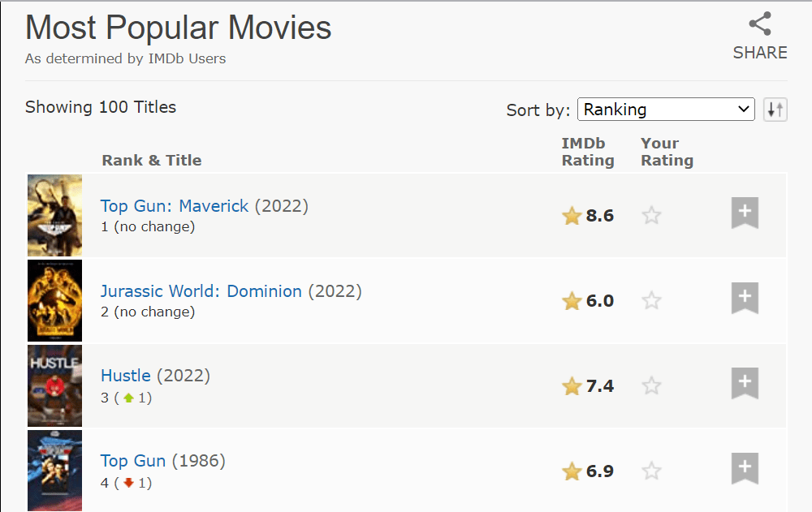Add Top Gun (1986) to watchlist
This screenshot has width=812, height=512.
745,470
